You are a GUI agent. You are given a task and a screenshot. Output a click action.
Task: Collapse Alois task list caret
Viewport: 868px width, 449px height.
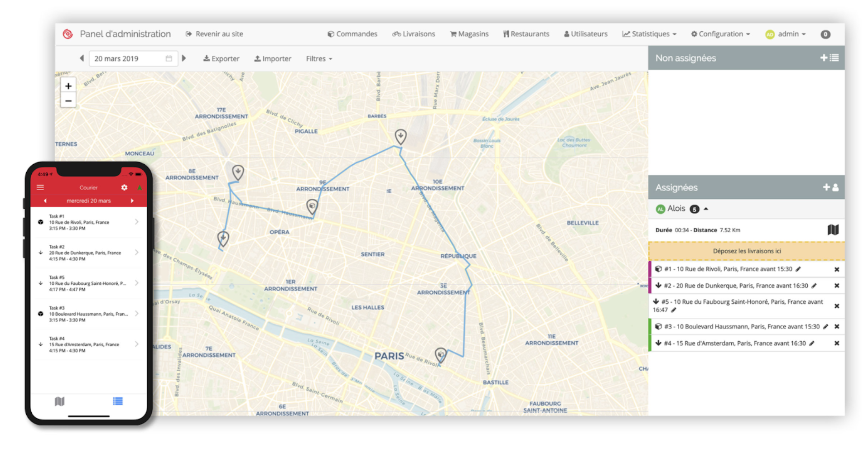point(706,209)
